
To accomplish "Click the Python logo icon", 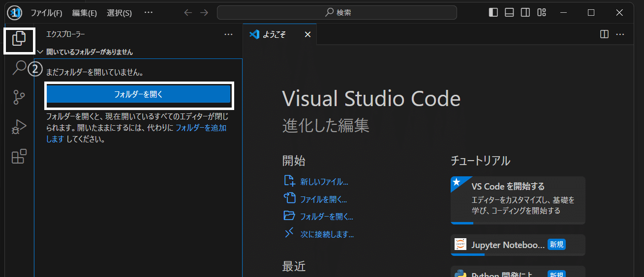I will [461, 274].
